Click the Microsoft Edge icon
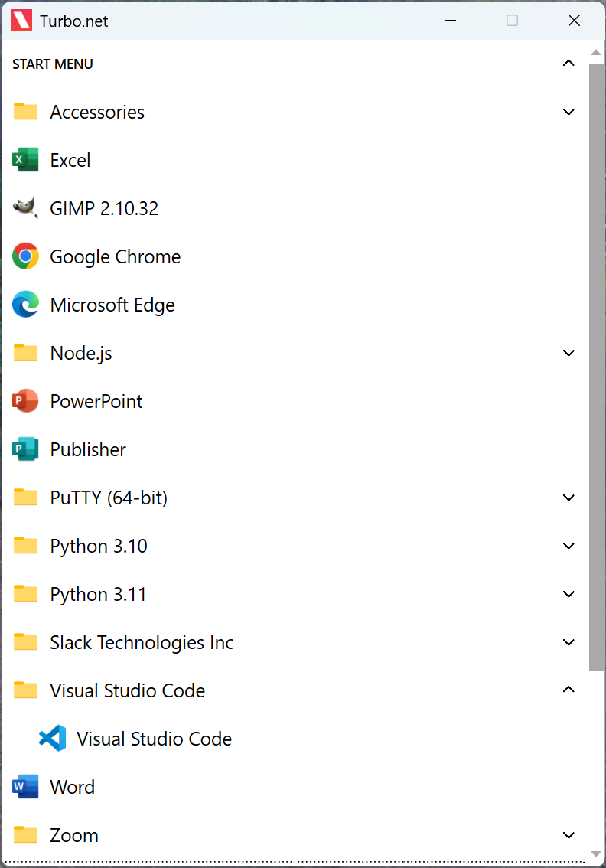Viewport: 606px width, 868px height. [25, 305]
